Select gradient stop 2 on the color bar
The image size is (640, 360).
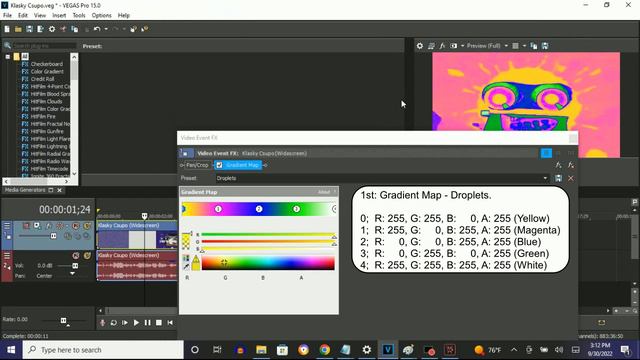pyautogui.click(x=259, y=209)
